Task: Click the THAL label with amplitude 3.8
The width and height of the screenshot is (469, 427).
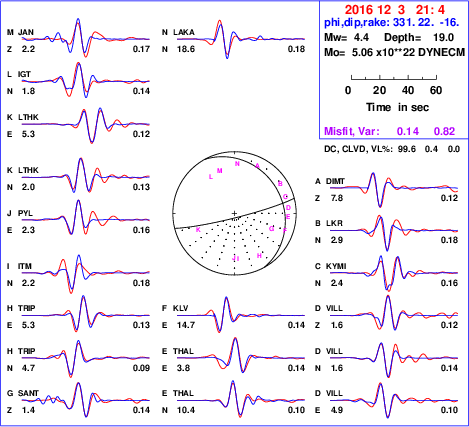Action: (183, 351)
